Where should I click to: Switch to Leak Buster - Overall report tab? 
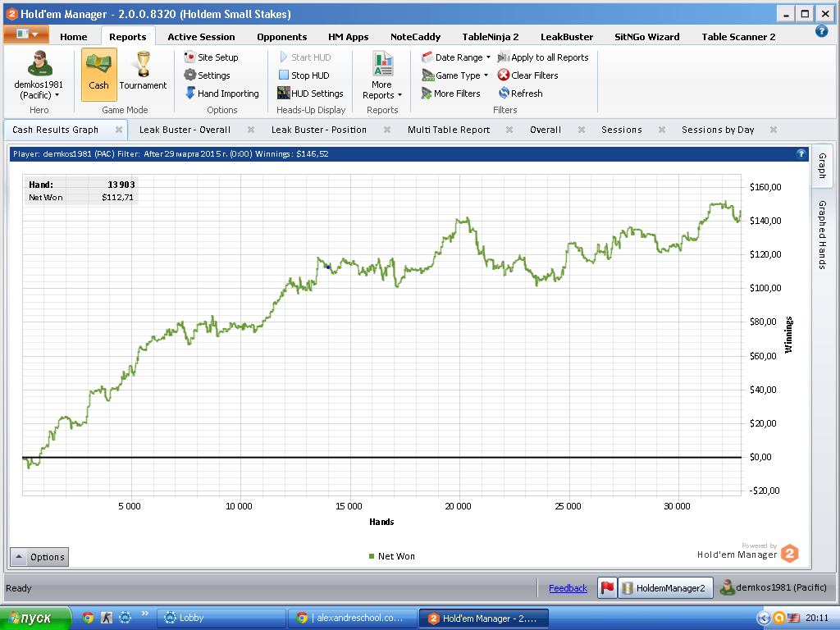click(x=185, y=130)
